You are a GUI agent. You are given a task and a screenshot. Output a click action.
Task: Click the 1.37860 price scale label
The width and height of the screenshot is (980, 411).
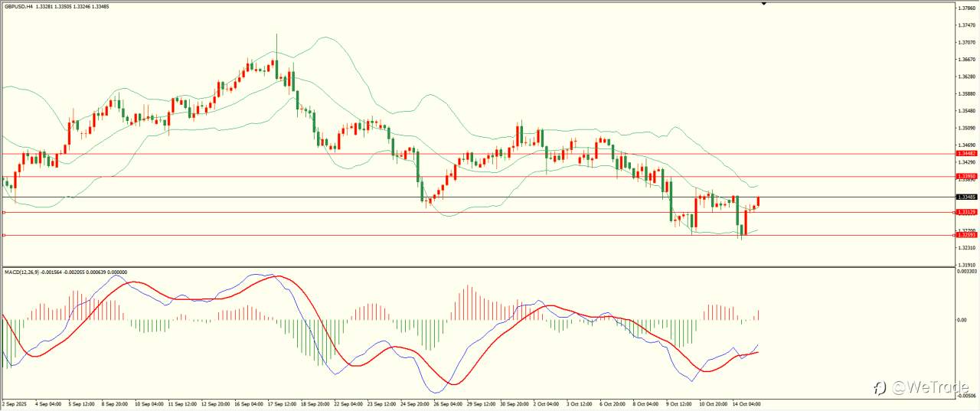click(x=966, y=8)
